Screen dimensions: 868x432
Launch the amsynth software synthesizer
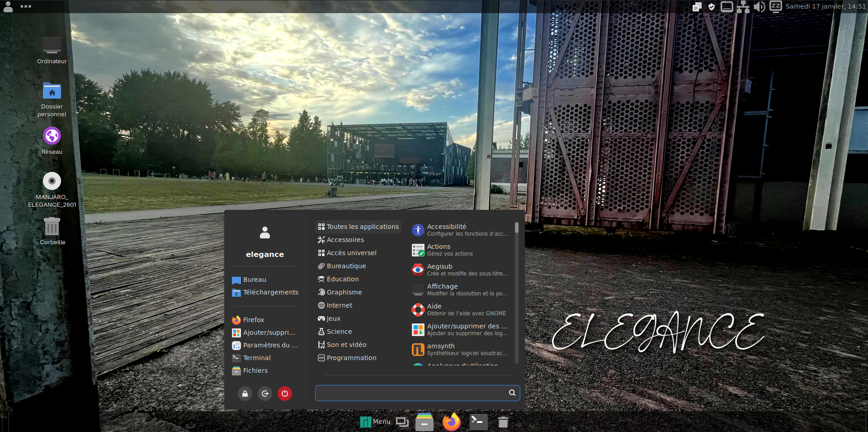[441, 349]
